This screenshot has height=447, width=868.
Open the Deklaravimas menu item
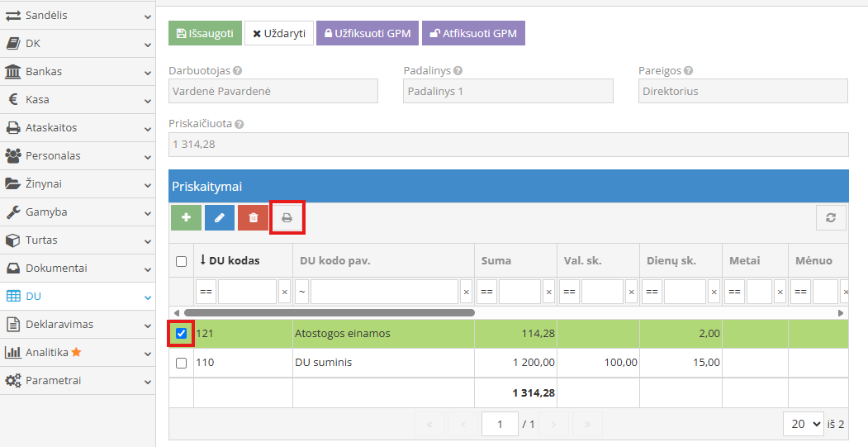(x=78, y=324)
